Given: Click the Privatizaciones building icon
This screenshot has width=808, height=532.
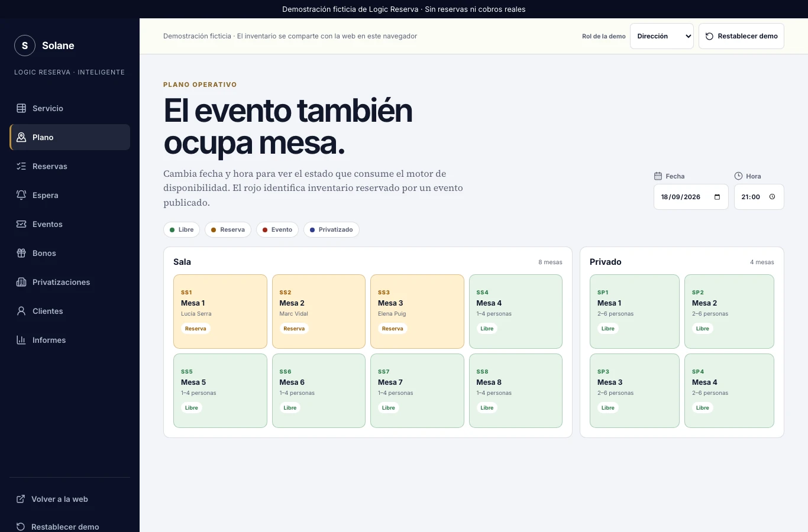Looking at the screenshot, I should (21, 282).
